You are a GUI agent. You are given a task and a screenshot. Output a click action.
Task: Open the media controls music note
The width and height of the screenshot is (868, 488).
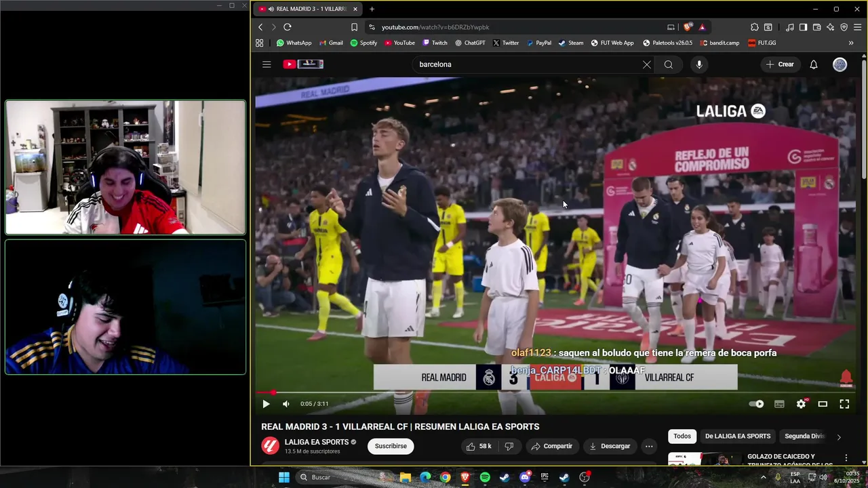pos(789,27)
